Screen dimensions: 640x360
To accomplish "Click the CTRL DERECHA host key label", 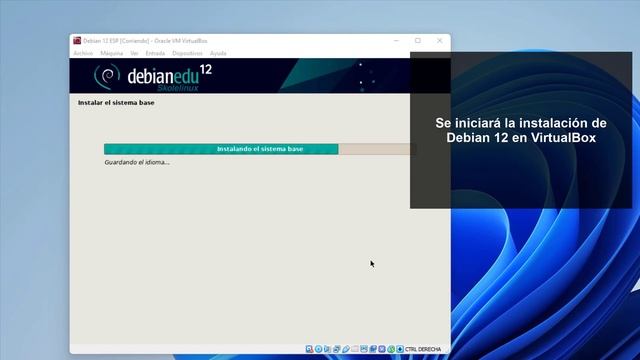I will pos(423,349).
